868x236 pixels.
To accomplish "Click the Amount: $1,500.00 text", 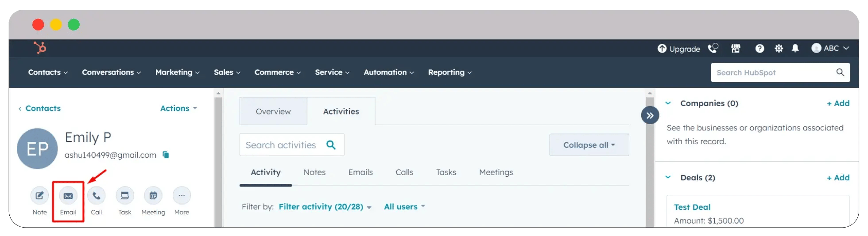I will point(709,221).
